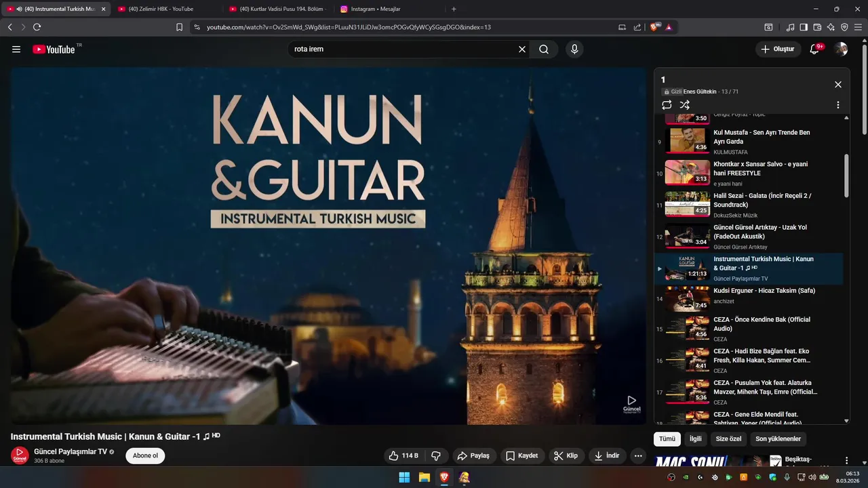Play Khontkar x Sansar Salvo FREESTYLE
The image size is (868, 488).
749,173
